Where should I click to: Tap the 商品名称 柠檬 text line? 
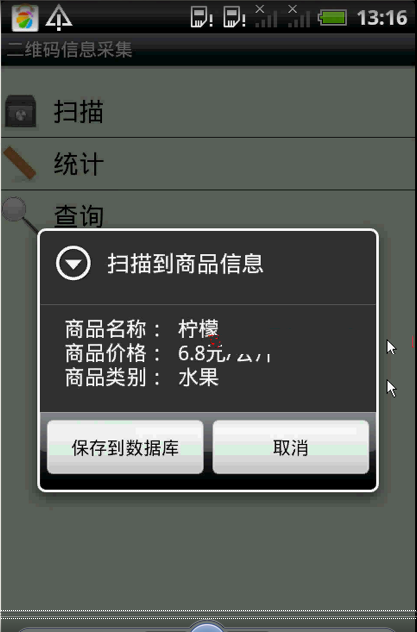142,329
